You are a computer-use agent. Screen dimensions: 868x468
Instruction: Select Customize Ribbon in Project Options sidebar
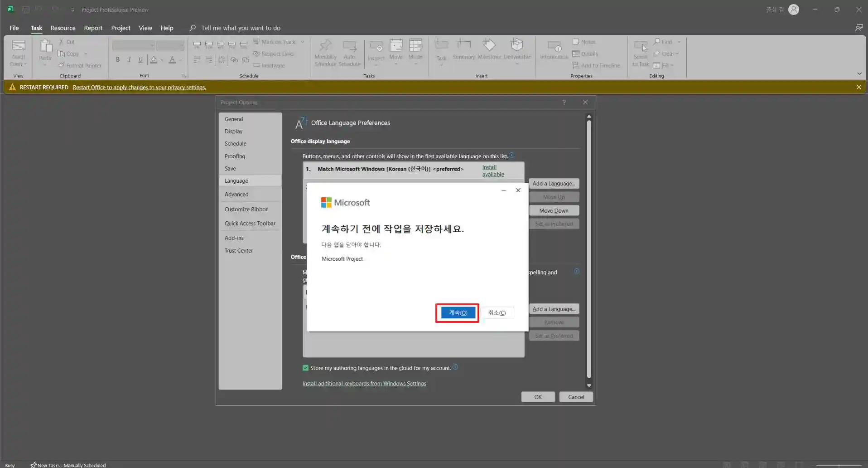coord(250,209)
